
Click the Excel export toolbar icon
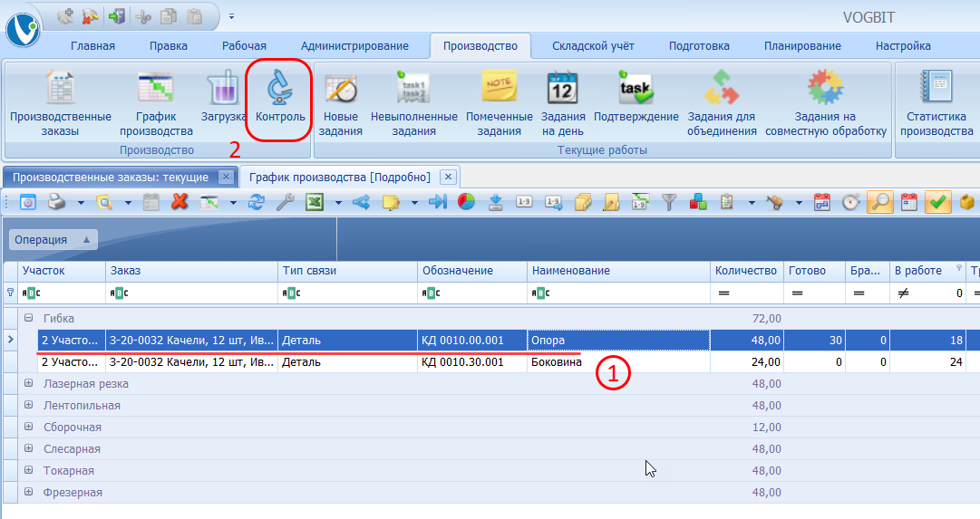315,202
